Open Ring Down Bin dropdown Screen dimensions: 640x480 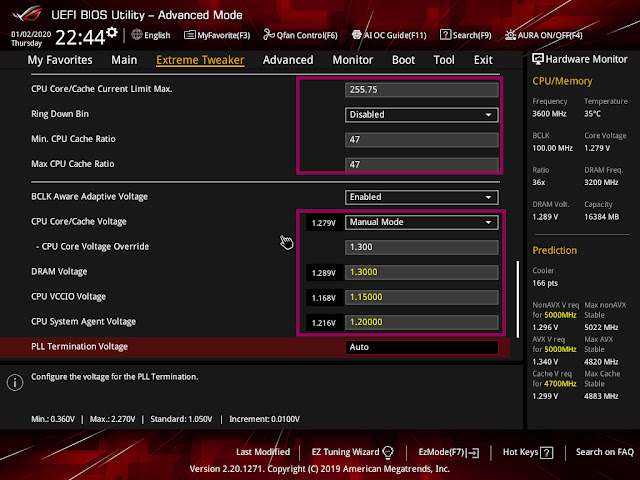(421, 115)
